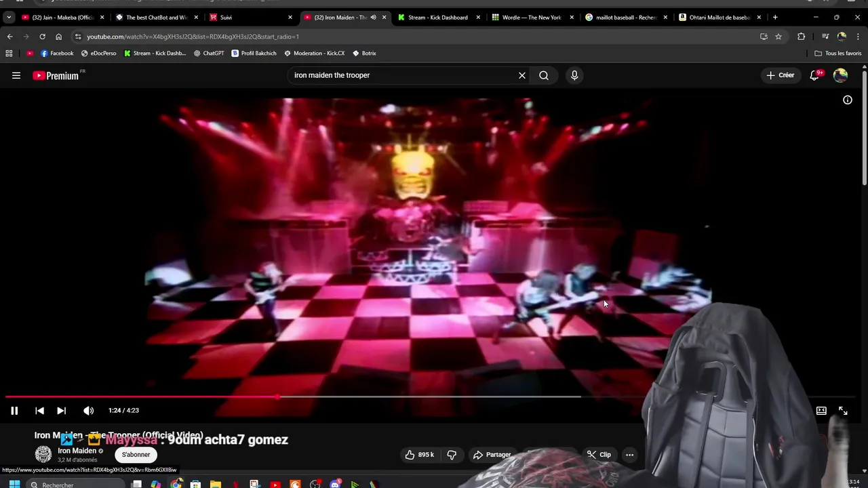Image resolution: width=868 pixels, height=488 pixels.
Task: Open the extensions puzzle icon
Action: coord(801,37)
